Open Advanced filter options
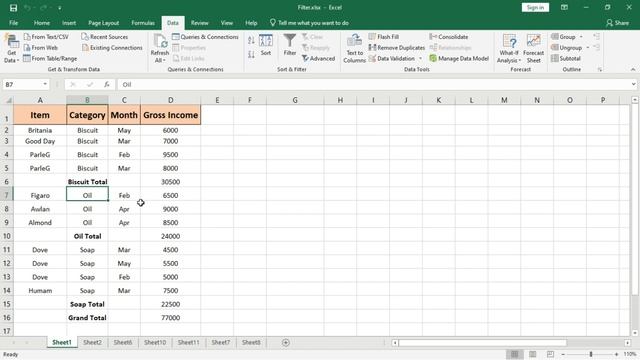 (x=318, y=58)
